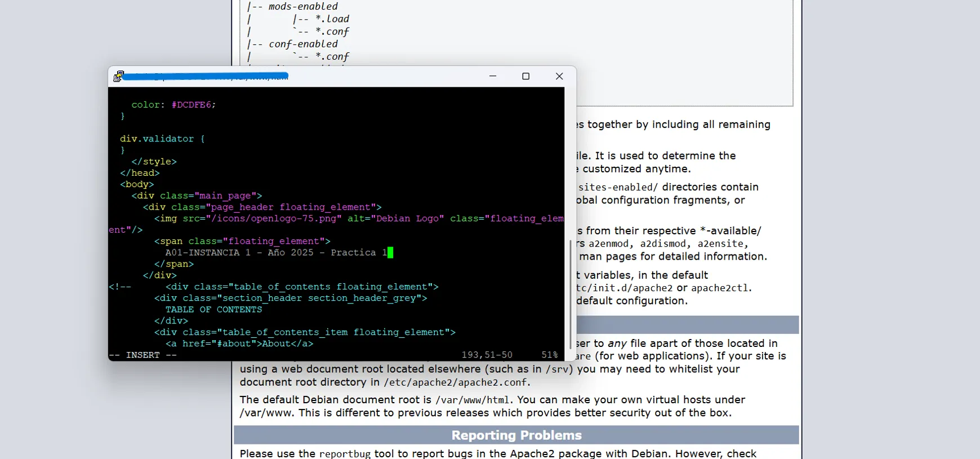Viewport: 980px width, 459px height.
Task: Click the '/etc/apache2/apache2.conf' path on the page
Action: click(456, 382)
